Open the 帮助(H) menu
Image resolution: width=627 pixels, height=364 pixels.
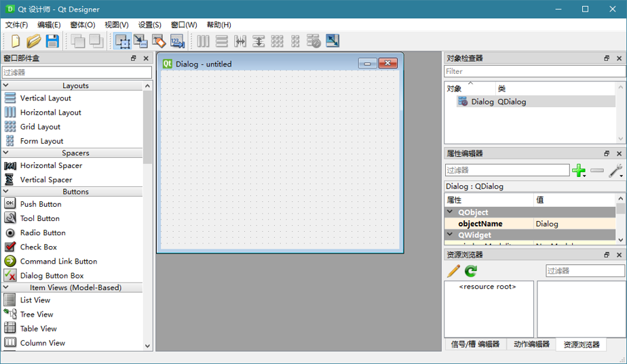point(218,25)
